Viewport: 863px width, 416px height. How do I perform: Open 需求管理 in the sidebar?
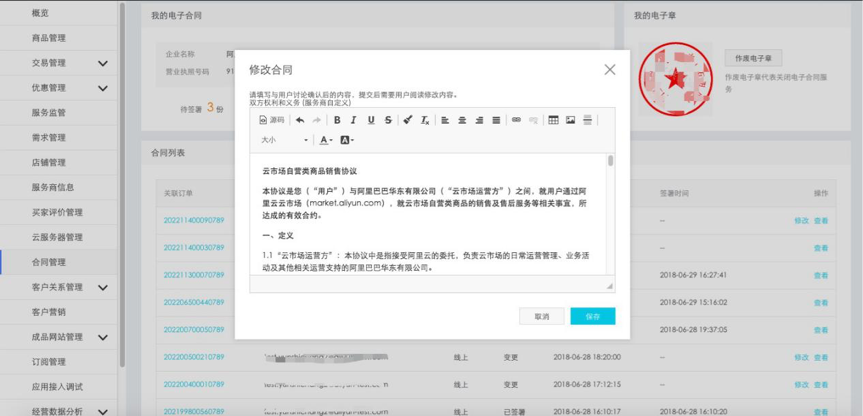[48, 137]
